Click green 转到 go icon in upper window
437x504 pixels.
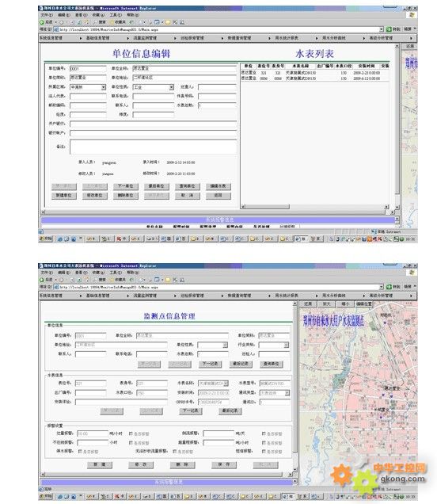[x=389, y=29]
